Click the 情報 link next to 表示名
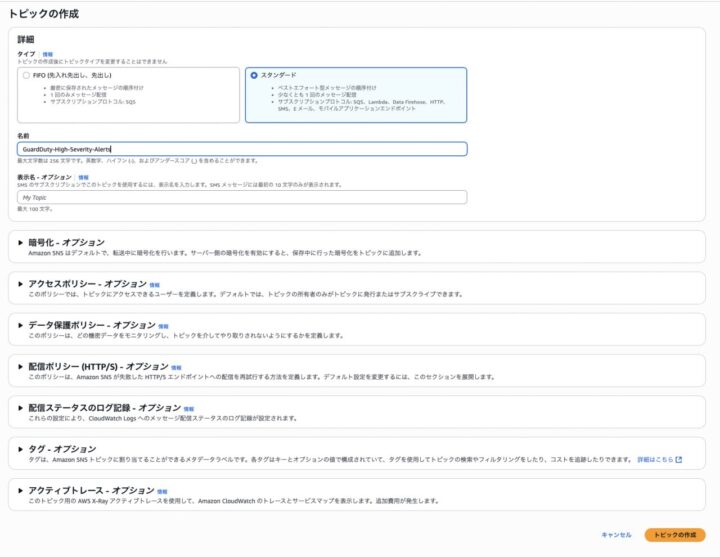This screenshot has height=557, width=720. tap(83, 177)
